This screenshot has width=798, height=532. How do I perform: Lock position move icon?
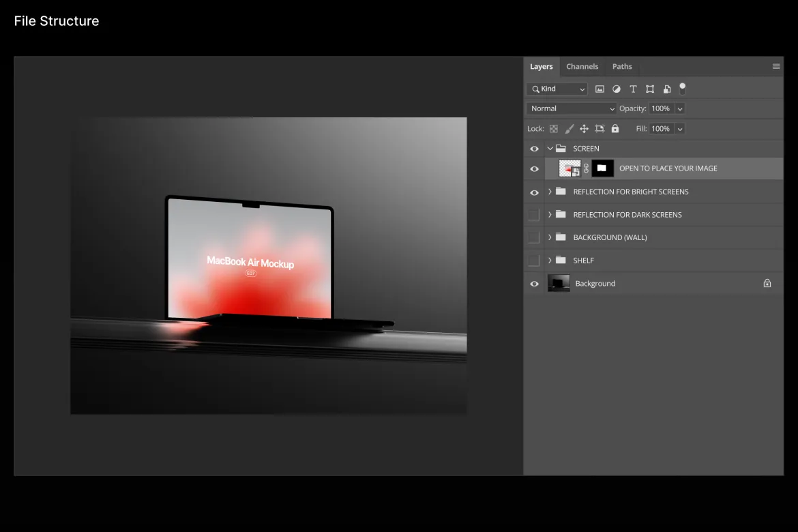[x=585, y=129]
